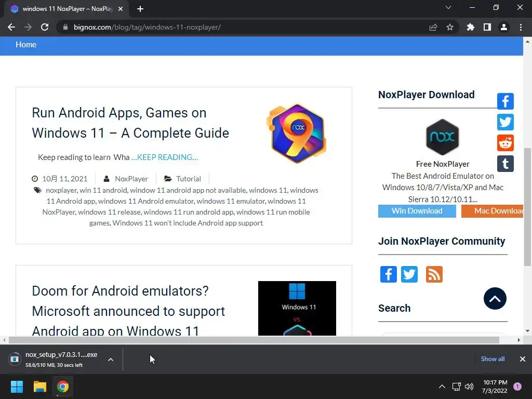Open the Doom for Android emulators article
Screen dimensions: 532x399
(x=128, y=311)
